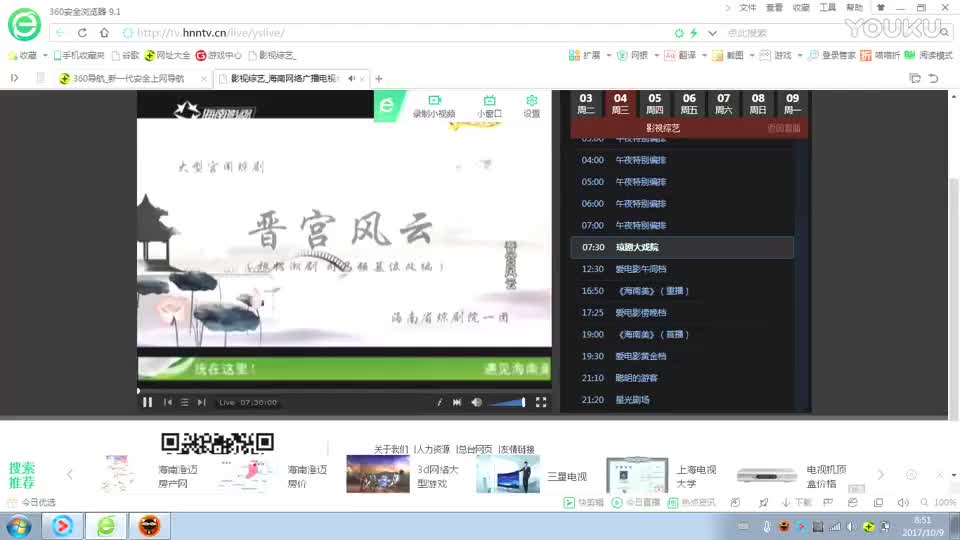Click the return to live link
The width and height of the screenshot is (960, 540).
point(784,128)
